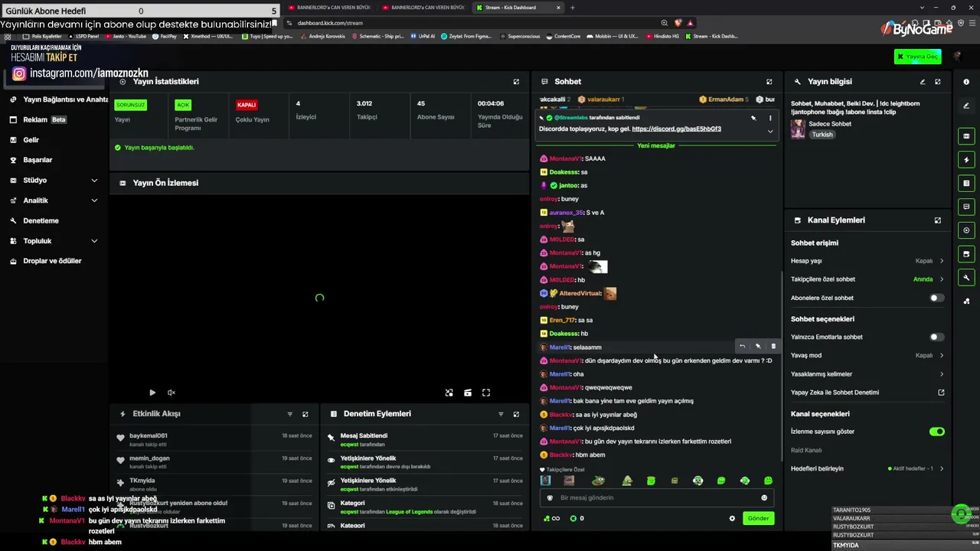Pop out the stream preview player
Screen dimensions: 980x551
(449, 393)
